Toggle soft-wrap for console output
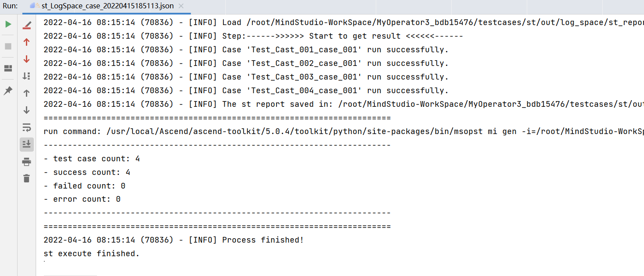This screenshot has height=276, width=644. [x=27, y=127]
